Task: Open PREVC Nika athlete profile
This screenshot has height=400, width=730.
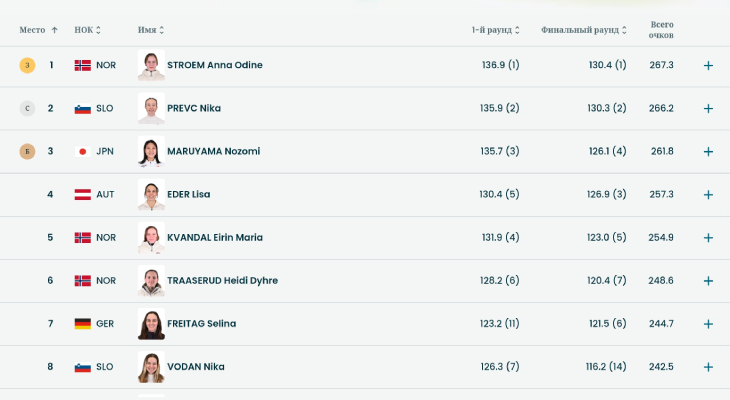Action: click(194, 108)
